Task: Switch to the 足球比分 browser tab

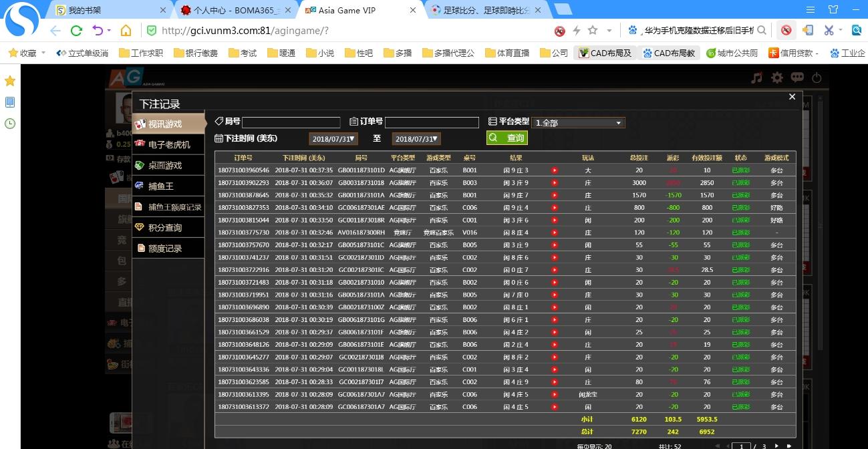Action: tap(486, 10)
